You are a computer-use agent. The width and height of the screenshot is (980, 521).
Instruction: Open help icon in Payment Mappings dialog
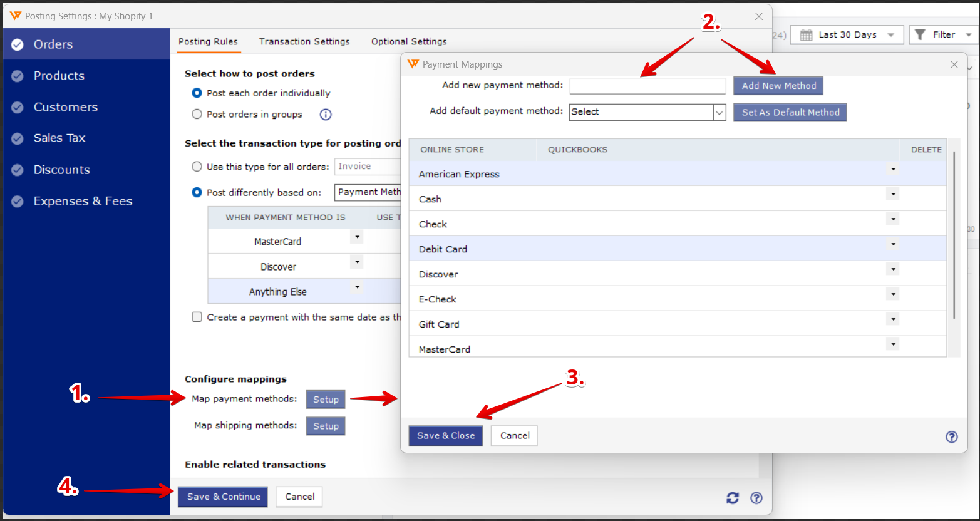[952, 437]
